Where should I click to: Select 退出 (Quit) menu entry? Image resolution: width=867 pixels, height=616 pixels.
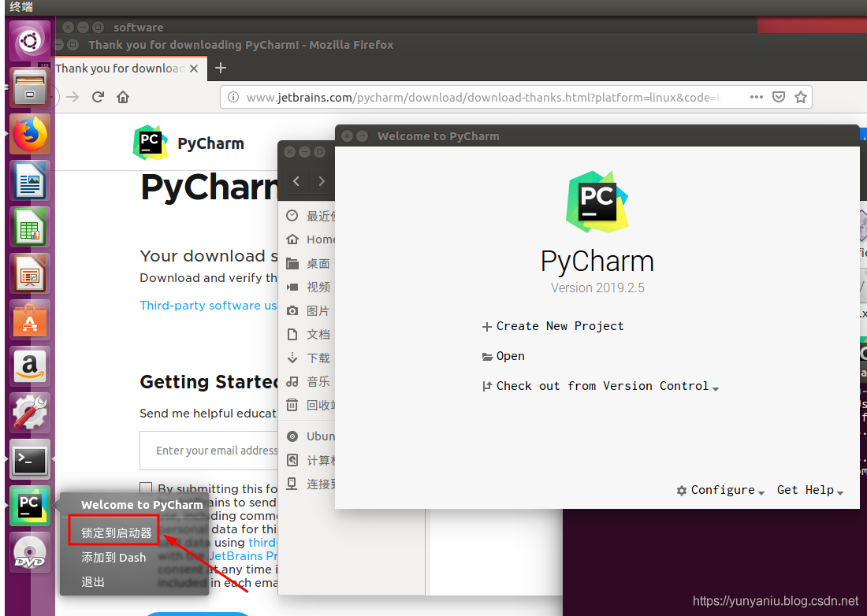[x=93, y=582]
